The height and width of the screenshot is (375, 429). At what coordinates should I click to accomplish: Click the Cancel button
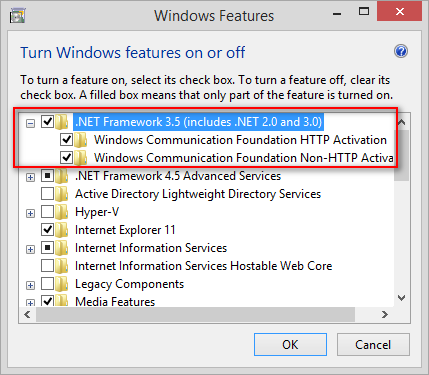tap(373, 345)
